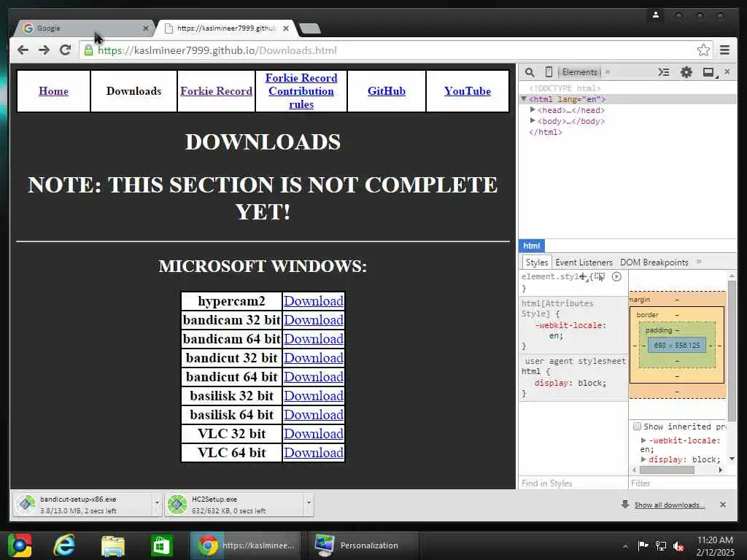Select the Styles sidebar tab

point(537,262)
